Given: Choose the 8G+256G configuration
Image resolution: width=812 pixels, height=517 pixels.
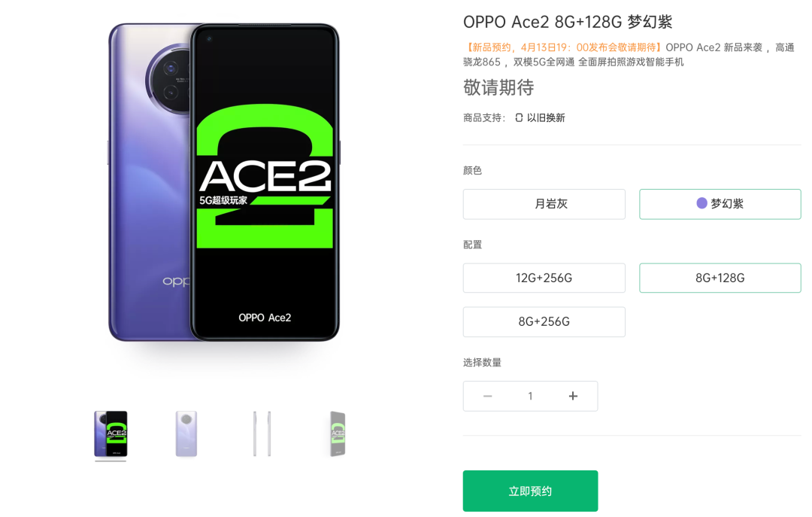Looking at the screenshot, I should [544, 321].
